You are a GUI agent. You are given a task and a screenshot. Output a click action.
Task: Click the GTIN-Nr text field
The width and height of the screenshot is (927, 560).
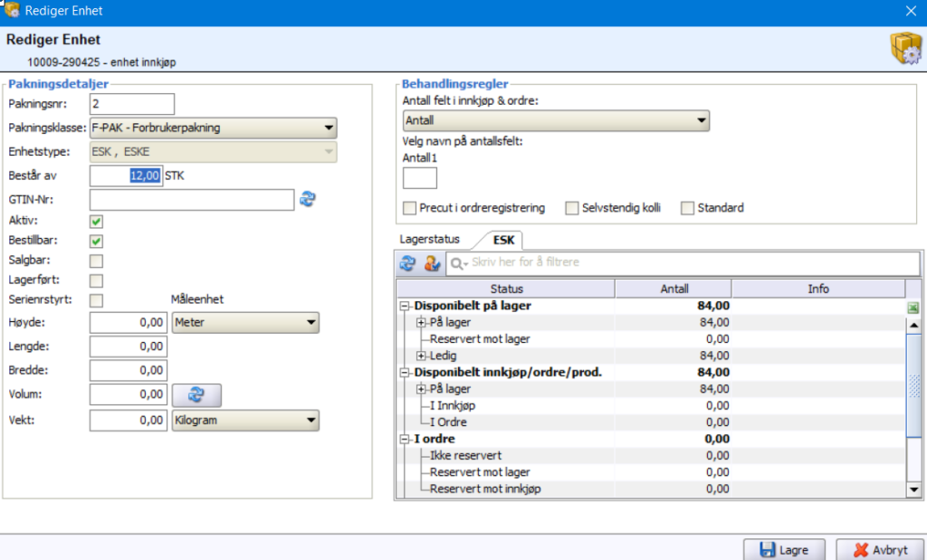(192, 200)
